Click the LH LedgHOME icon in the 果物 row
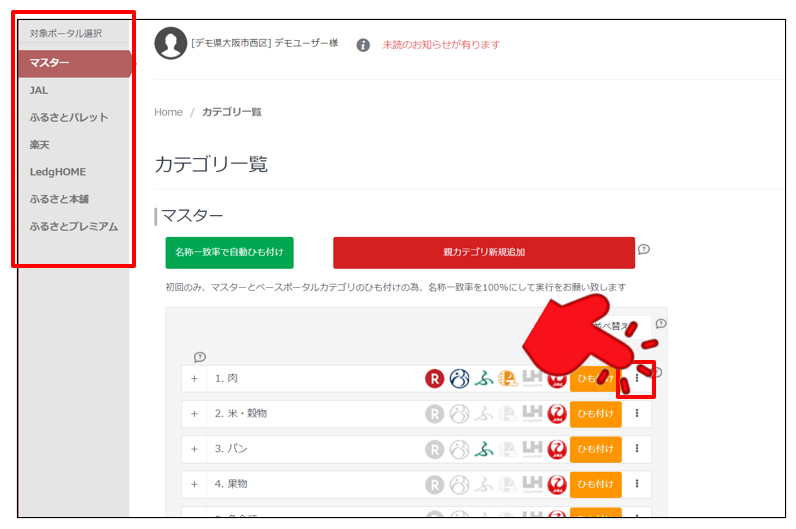The height and width of the screenshot is (529, 796). point(532,484)
